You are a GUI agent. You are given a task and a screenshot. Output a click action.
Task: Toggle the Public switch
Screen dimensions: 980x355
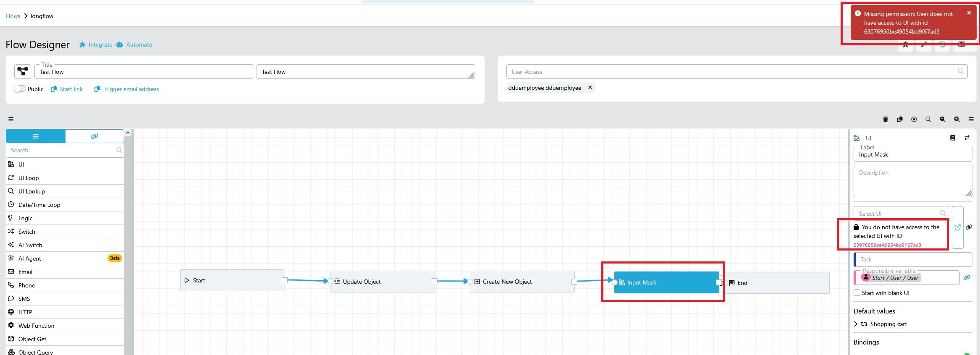point(20,89)
